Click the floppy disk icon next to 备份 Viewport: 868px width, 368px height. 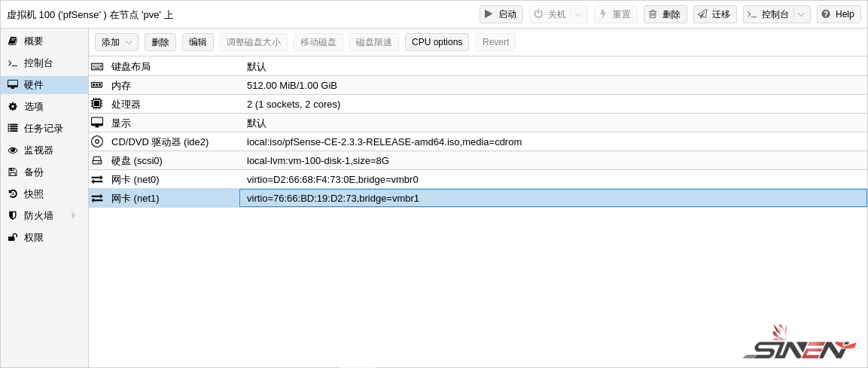[13, 172]
